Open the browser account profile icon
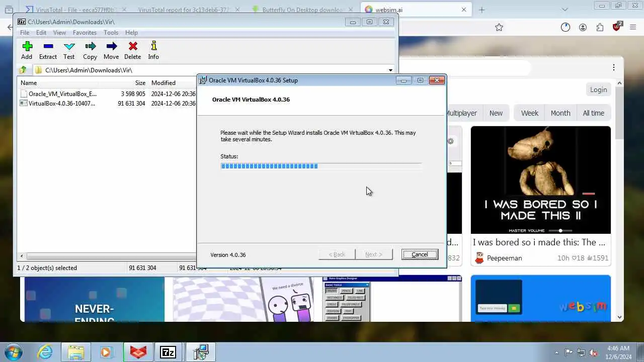The height and width of the screenshot is (362, 644). pyautogui.click(x=583, y=28)
